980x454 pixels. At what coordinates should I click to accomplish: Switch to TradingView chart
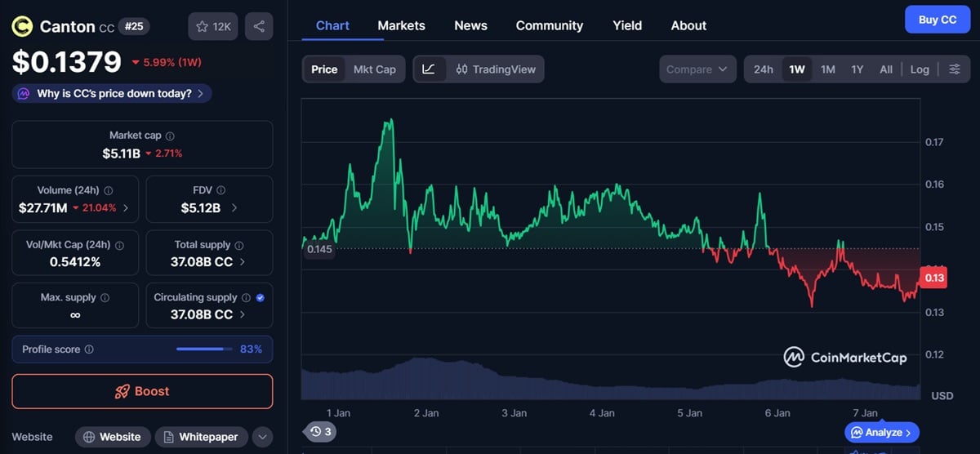coord(494,69)
